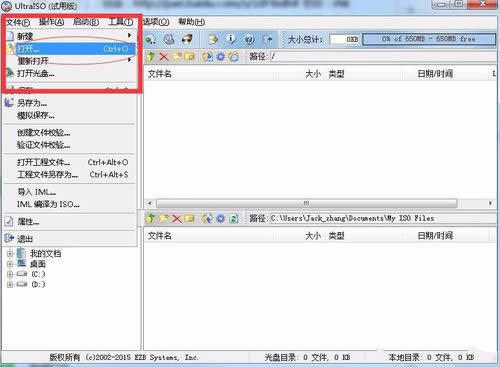500x367 pixels.
Task: Click the image path field showing '/'
Action: 383,56
